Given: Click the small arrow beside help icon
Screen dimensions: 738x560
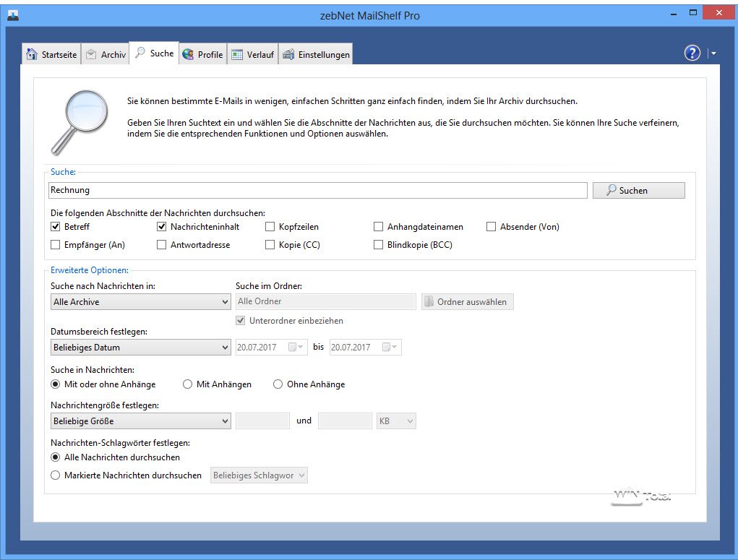Looking at the screenshot, I should tap(713, 53).
